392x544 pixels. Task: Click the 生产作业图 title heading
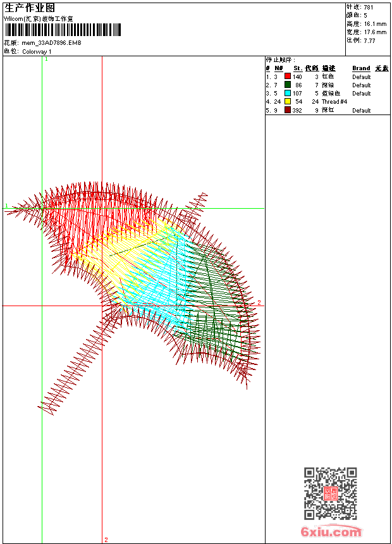[30, 8]
